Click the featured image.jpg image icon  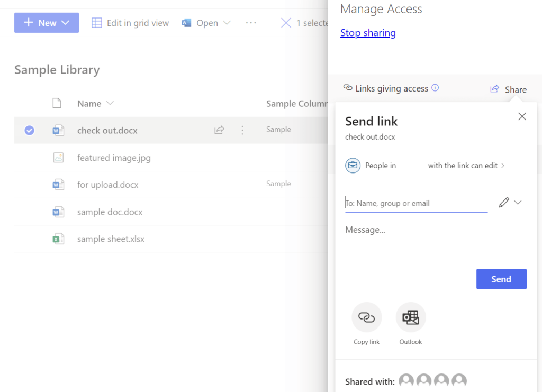[x=58, y=158]
